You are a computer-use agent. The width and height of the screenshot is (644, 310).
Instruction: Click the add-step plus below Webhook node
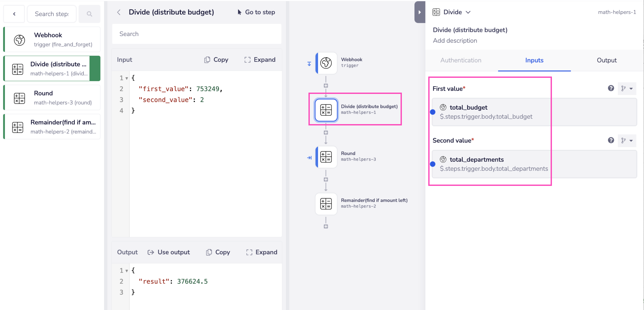[x=326, y=86]
